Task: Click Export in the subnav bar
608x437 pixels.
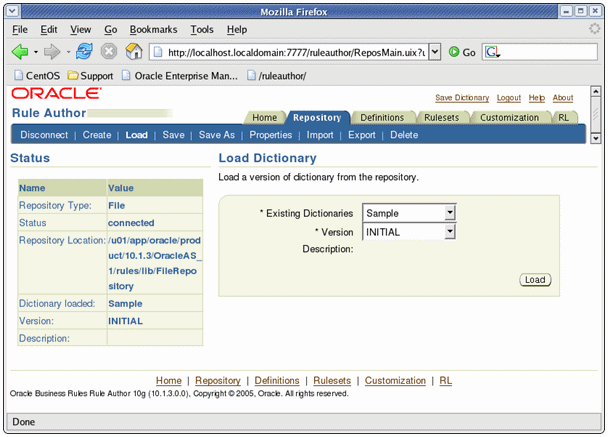Action: pyautogui.click(x=362, y=135)
